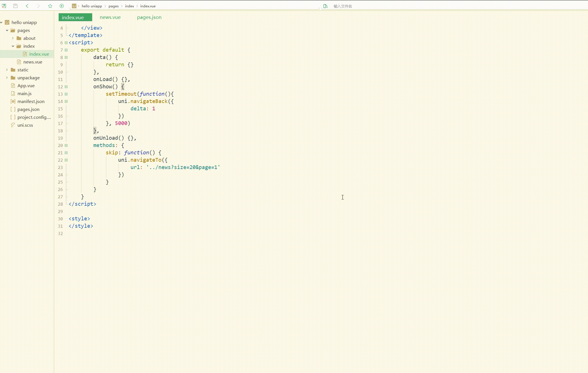Click the pages.json tab in editor
This screenshot has width=588, height=373.
click(x=149, y=17)
